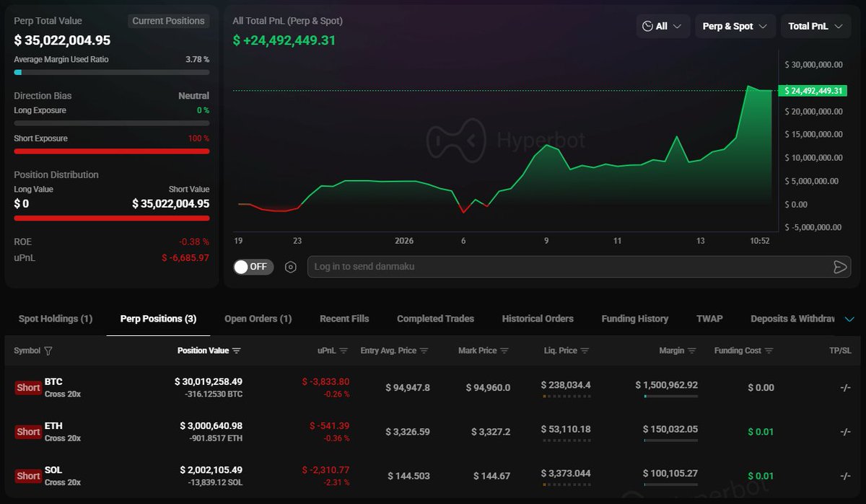Open danmaku settings hexagon icon

click(x=291, y=267)
